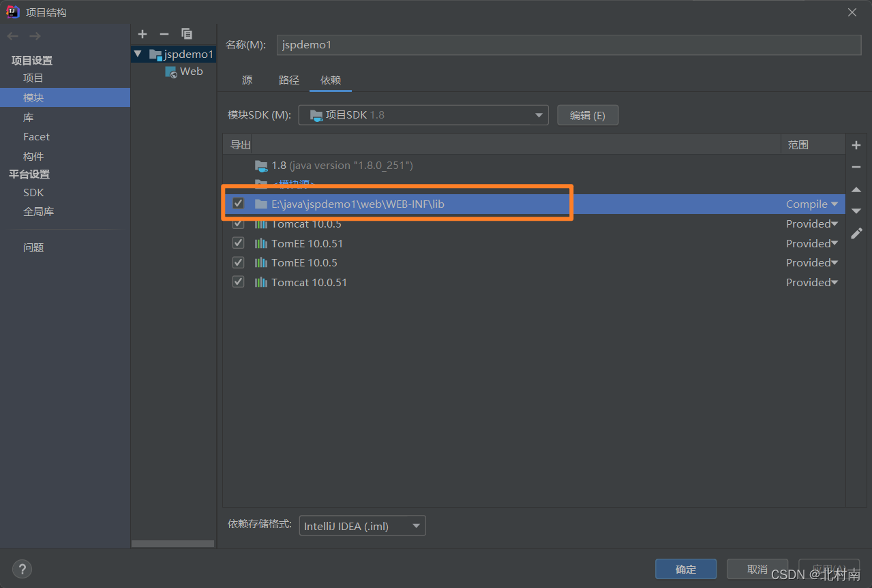The width and height of the screenshot is (872, 588).
Task: Remove dependency with minus icon beside table
Action: tap(857, 167)
